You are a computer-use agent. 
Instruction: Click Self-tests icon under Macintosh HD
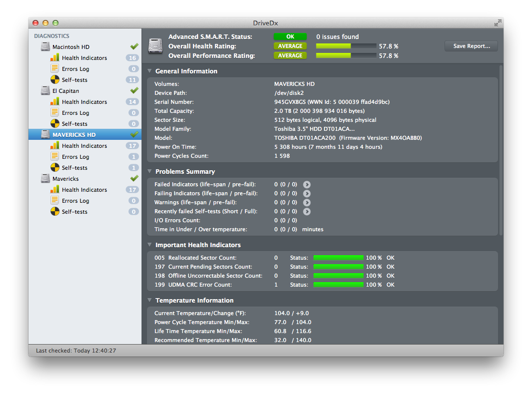click(x=54, y=79)
